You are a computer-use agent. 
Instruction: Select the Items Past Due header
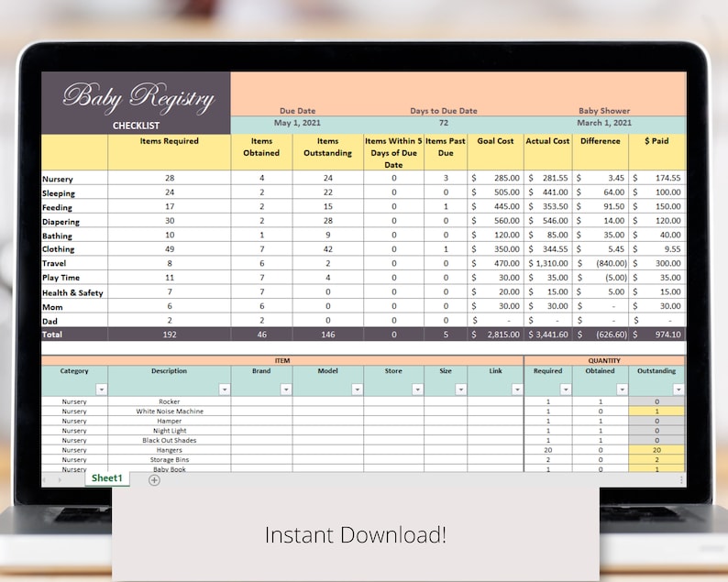pyautogui.click(x=446, y=152)
